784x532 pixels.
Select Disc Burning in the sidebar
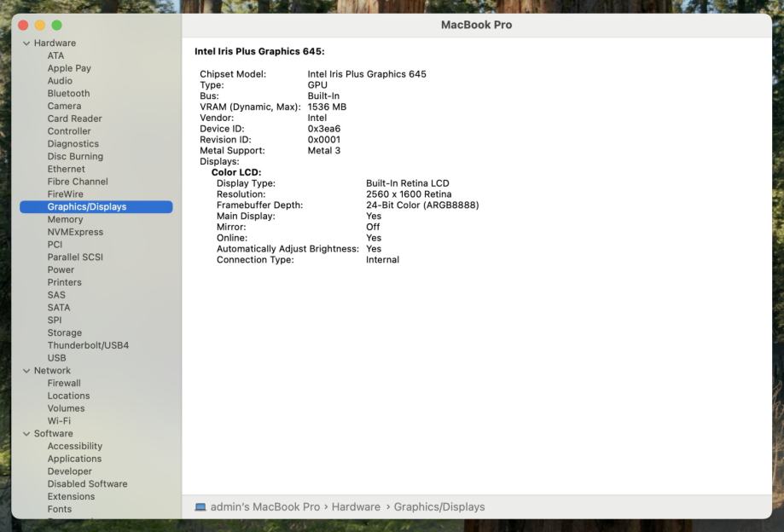click(x=75, y=156)
